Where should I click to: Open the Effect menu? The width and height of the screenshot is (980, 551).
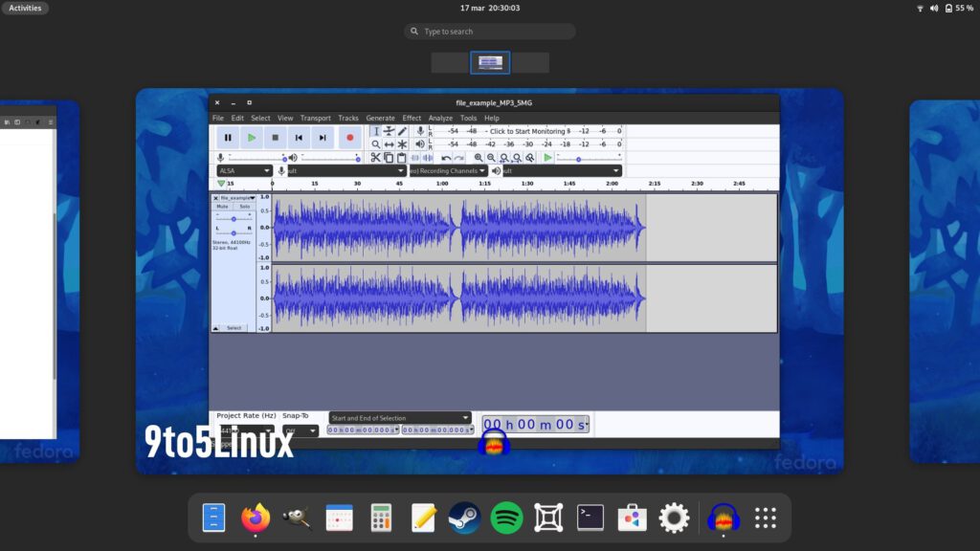point(412,118)
